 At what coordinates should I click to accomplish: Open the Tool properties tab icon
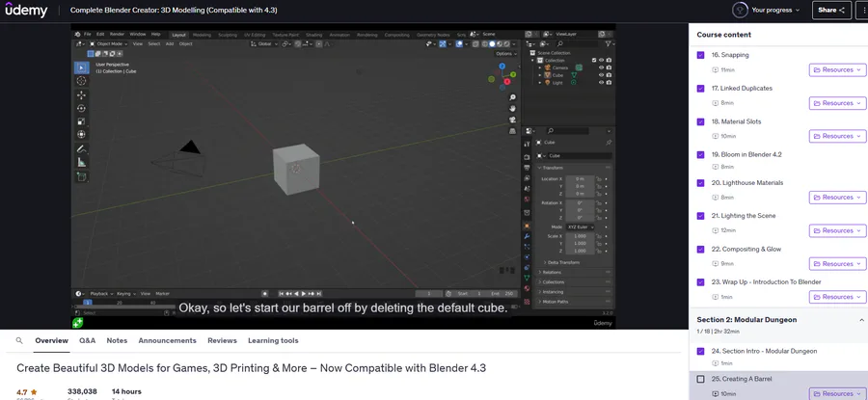point(527,145)
